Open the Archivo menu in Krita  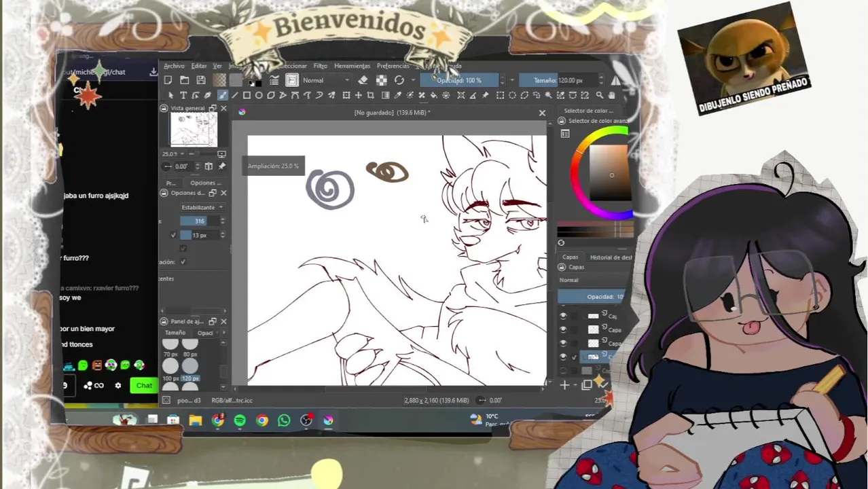[x=174, y=66]
